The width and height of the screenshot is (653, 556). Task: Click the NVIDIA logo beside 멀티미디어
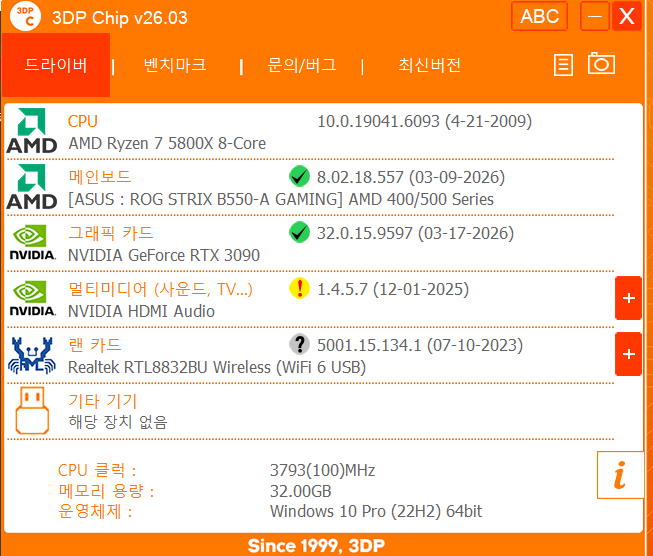(x=32, y=299)
